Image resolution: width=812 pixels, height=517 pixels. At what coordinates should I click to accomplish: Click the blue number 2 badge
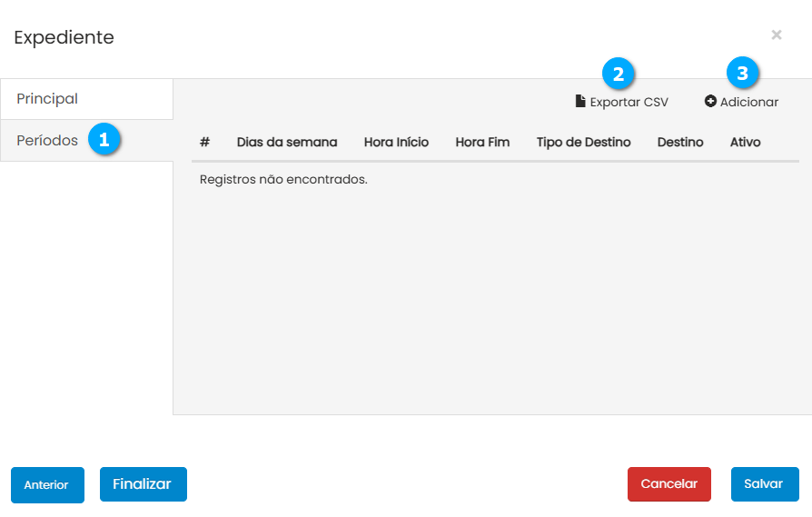pos(619,74)
